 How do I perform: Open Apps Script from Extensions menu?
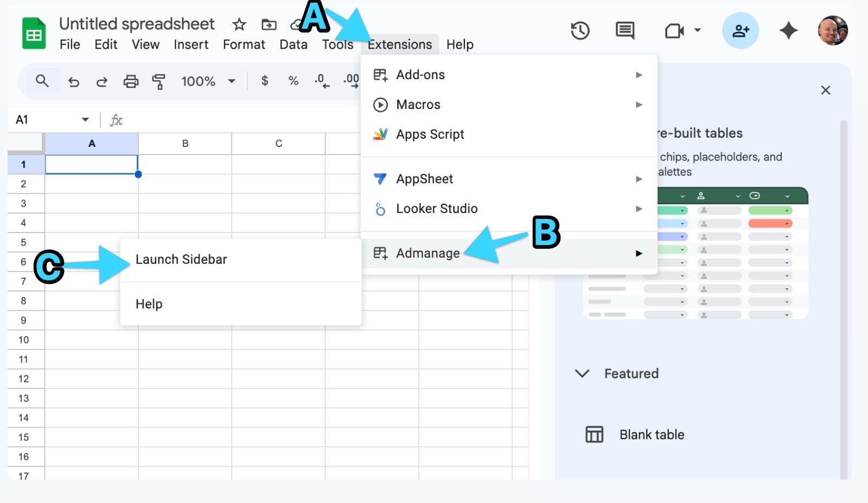[x=509, y=134]
